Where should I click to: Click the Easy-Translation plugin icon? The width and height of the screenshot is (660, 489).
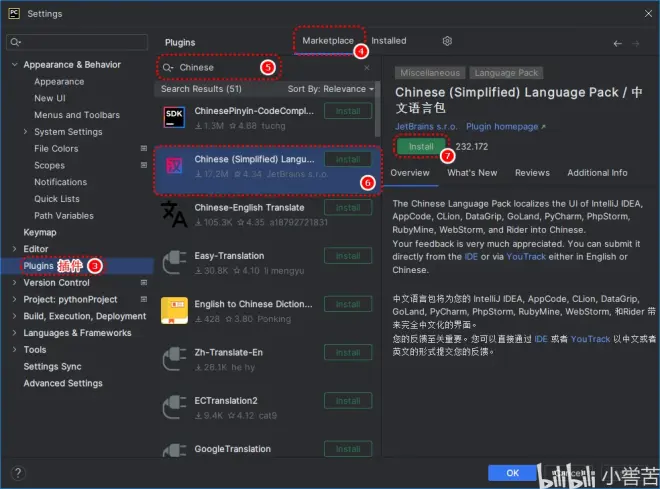[174, 262]
